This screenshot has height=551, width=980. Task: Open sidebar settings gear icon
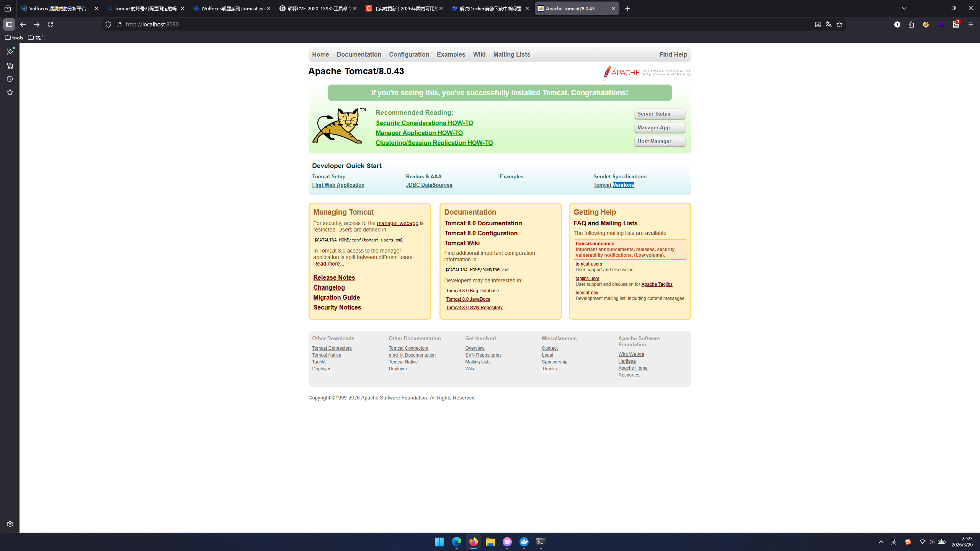coord(10,524)
